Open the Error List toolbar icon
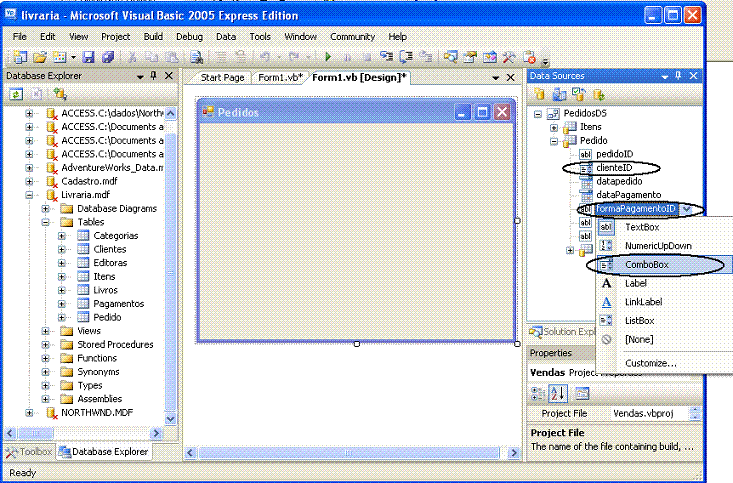This screenshot has height=483, width=733. (x=529, y=57)
